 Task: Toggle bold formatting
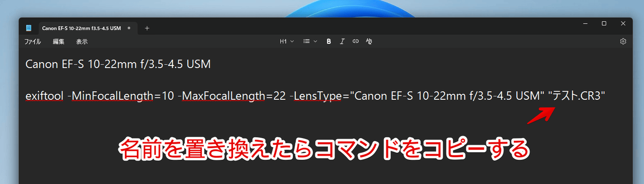pyautogui.click(x=329, y=41)
